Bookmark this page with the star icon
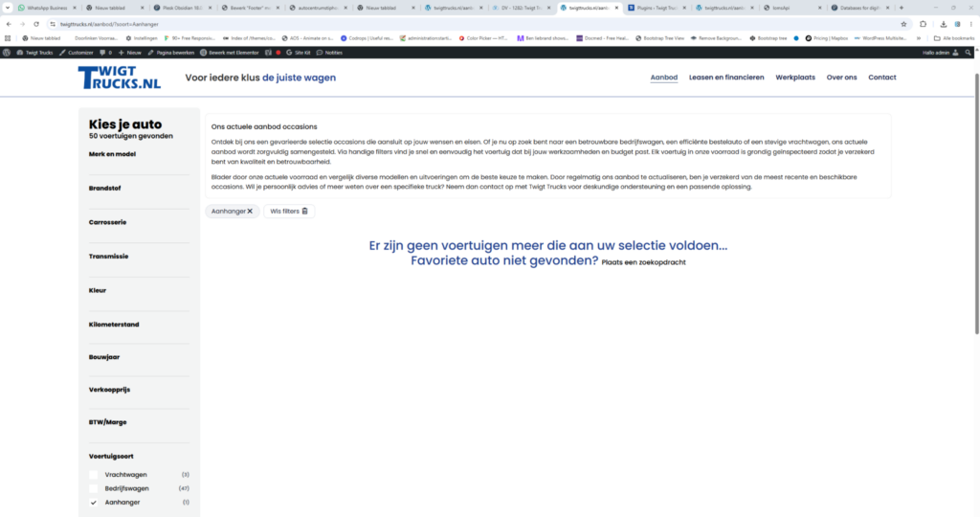The height and width of the screenshot is (517, 980). coord(903,24)
